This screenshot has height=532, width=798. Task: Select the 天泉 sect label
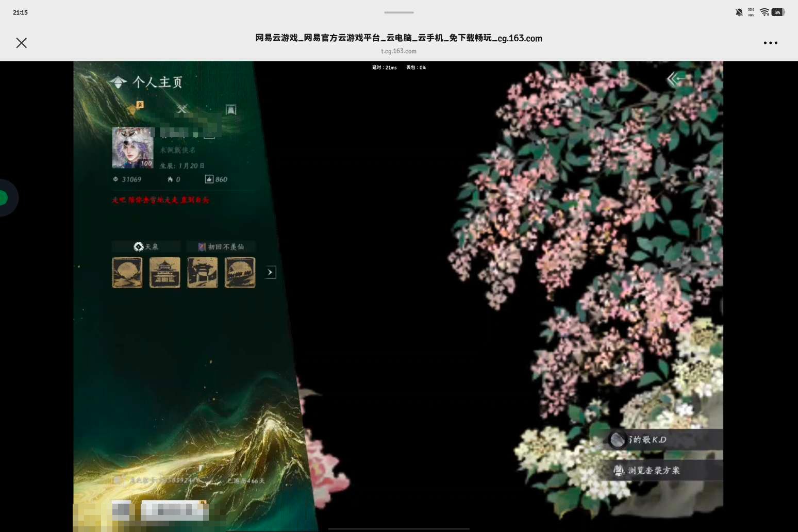[146, 247]
